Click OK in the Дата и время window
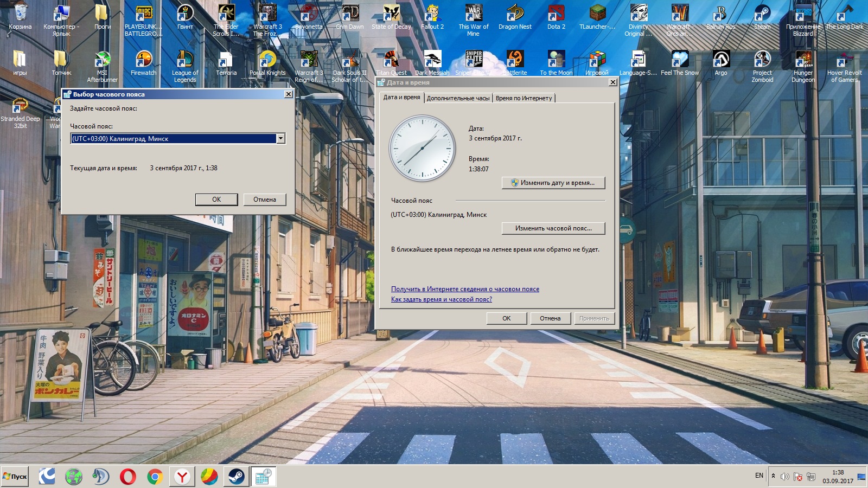 pos(507,318)
